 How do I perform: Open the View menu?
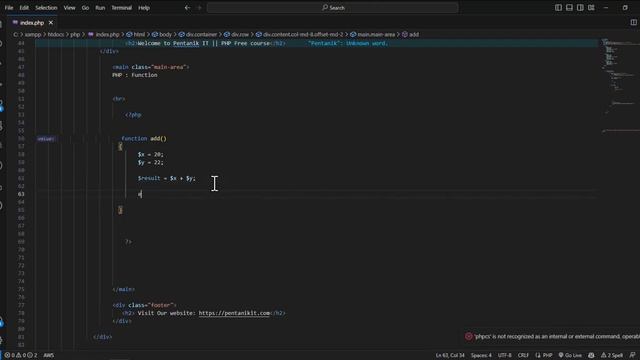[x=69, y=7]
